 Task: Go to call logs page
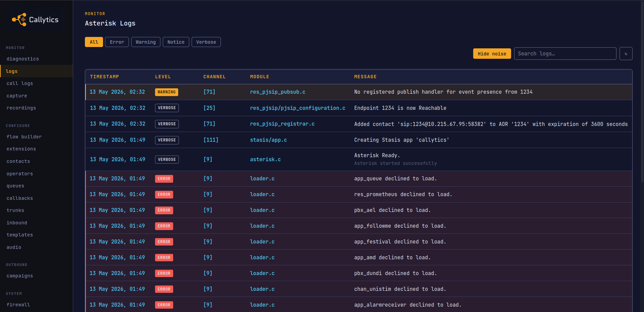36,83
